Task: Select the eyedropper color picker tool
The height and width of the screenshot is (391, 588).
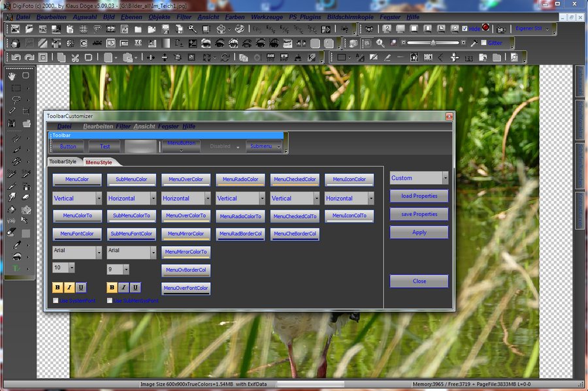Action: [x=16, y=244]
